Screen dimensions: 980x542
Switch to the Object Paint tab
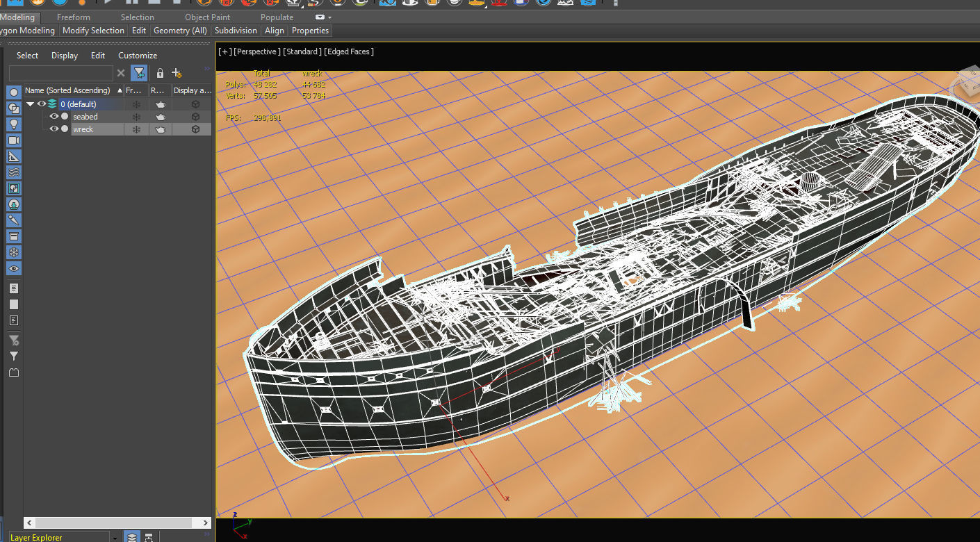(x=208, y=17)
